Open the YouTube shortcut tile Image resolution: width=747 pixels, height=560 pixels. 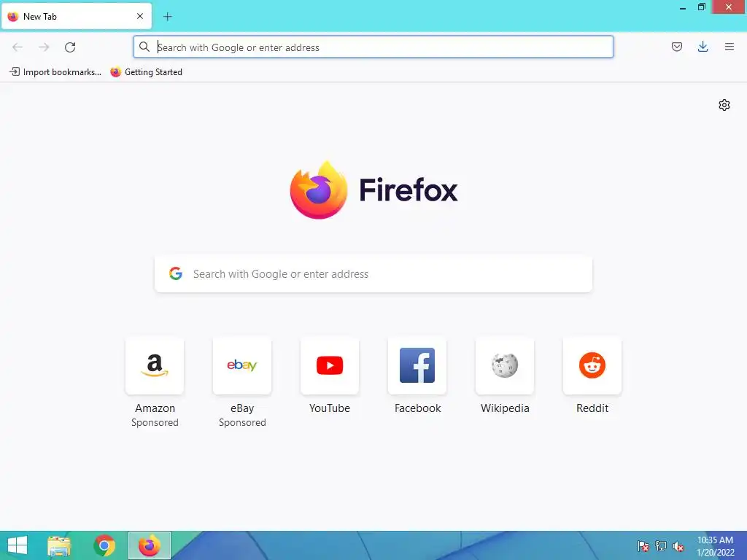pos(330,366)
